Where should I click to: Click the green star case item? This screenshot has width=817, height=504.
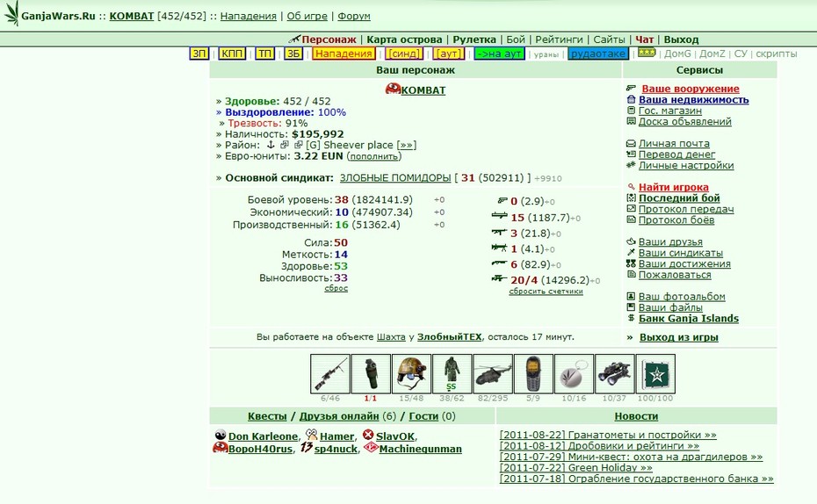coord(655,374)
